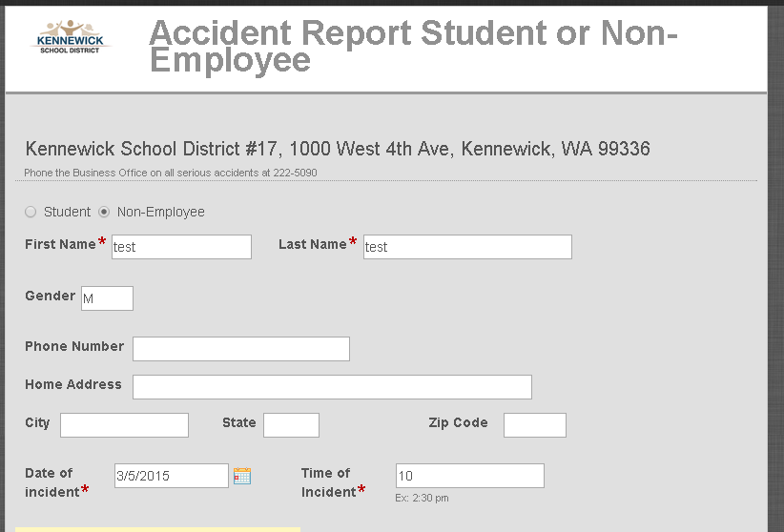The width and height of the screenshot is (784, 532).
Task: Click the State input field
Action: [291, 425]
